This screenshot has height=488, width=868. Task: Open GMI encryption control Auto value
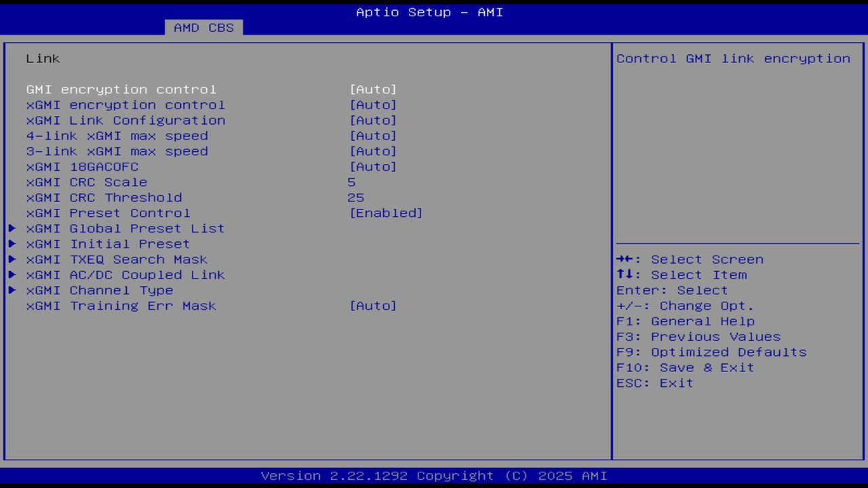pos(372,89)
